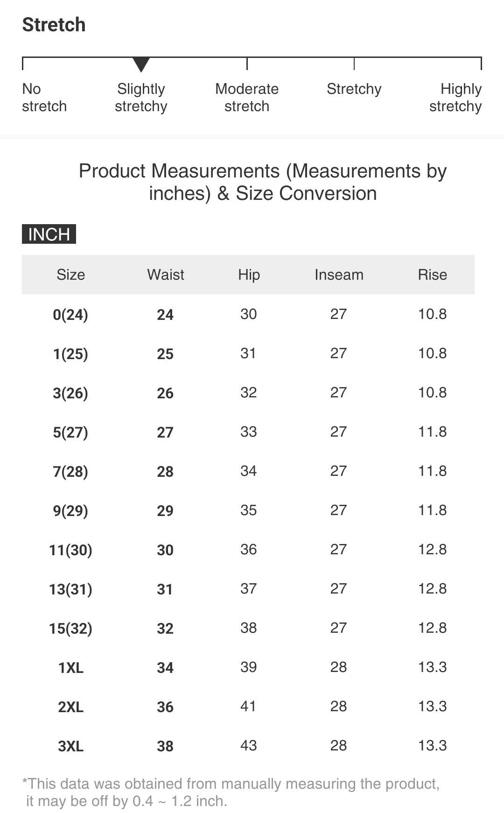Select the 11(30) size label
Viewport: 504px width, 813px height.
[70, 550]
